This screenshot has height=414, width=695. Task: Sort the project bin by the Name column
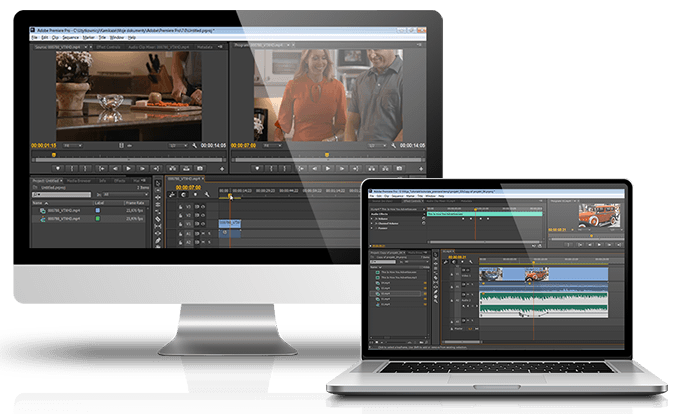[40, 203]
